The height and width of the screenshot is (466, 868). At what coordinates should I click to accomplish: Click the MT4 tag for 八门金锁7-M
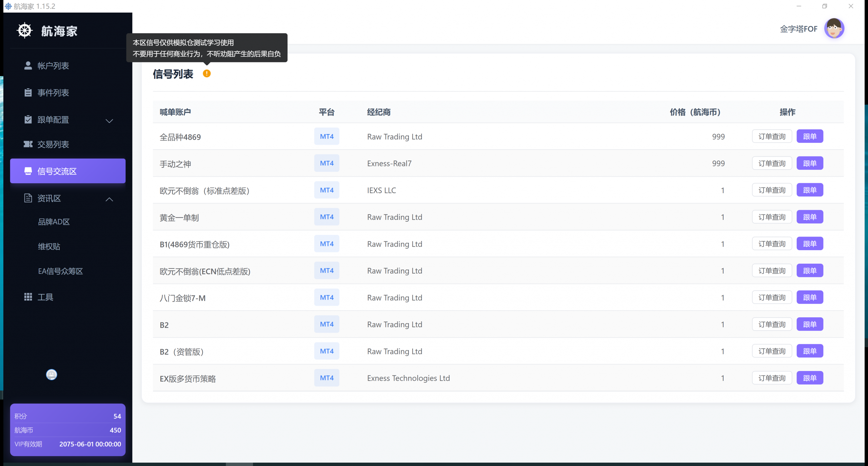pos(327,297)
